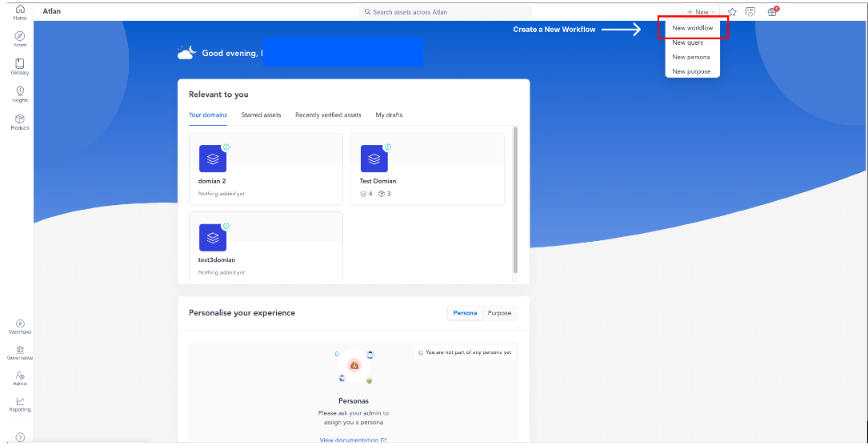Viewport: 868px width, 446px height.
Task: Open the Recently verified assets tab
Action: point(328,115)
